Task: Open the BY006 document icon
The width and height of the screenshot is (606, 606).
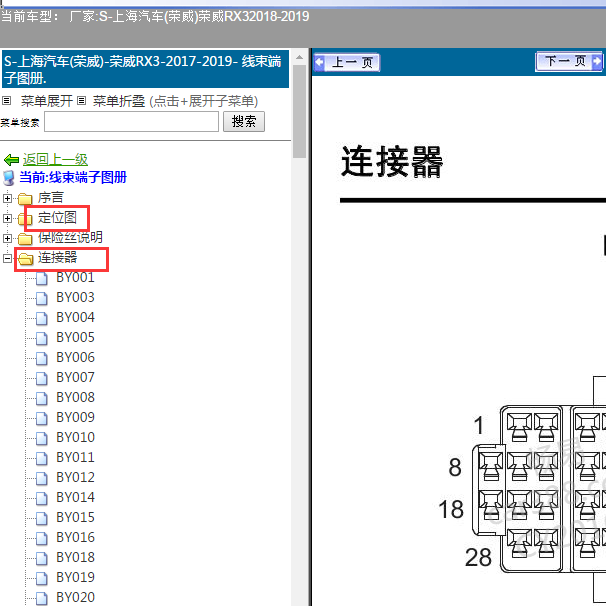Action: tap(42, 358)
